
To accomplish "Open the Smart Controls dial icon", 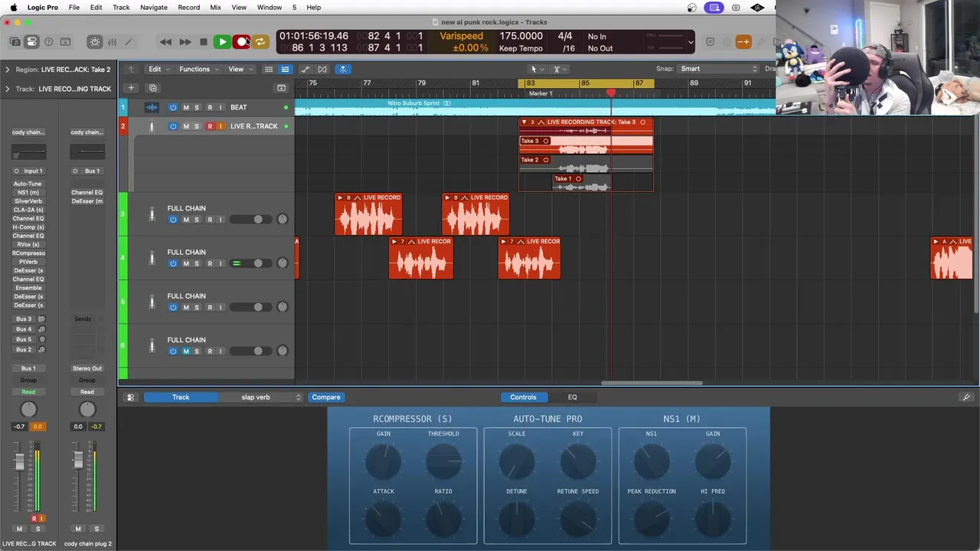I will coord(95,42).
